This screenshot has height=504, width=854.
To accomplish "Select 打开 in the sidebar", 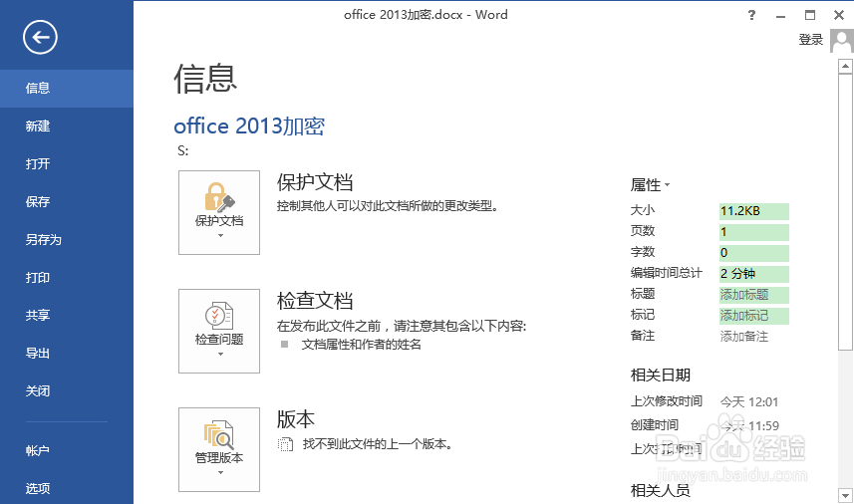I will coord(67,163).
